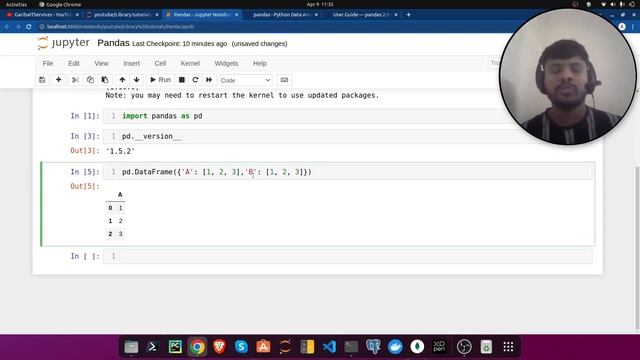Show Applications grid in the dock

click(508, 347)
